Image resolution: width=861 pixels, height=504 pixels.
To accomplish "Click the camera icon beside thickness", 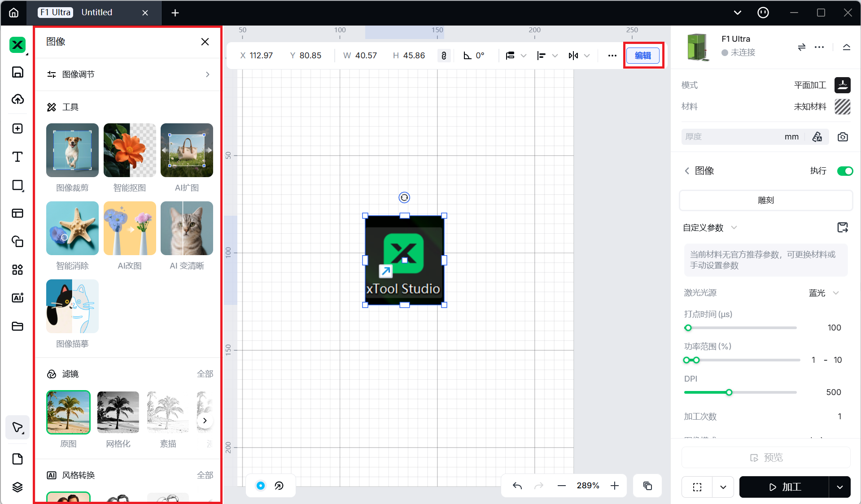I will (843, 137).
